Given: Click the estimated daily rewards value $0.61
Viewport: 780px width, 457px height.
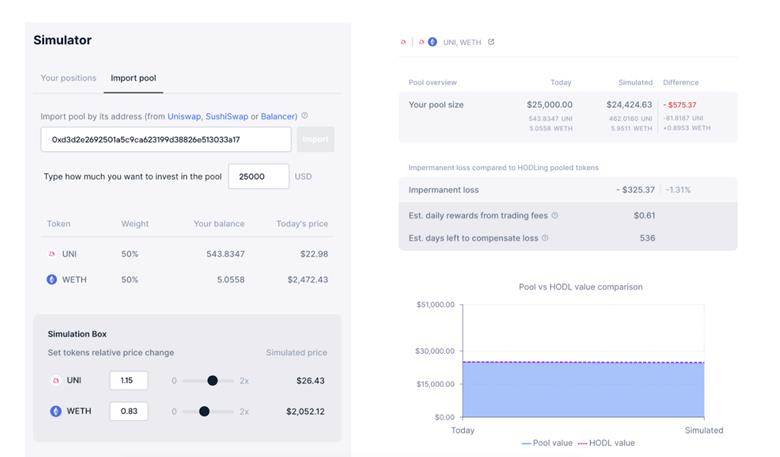Looking at the screenshot, I should [644, 215].
